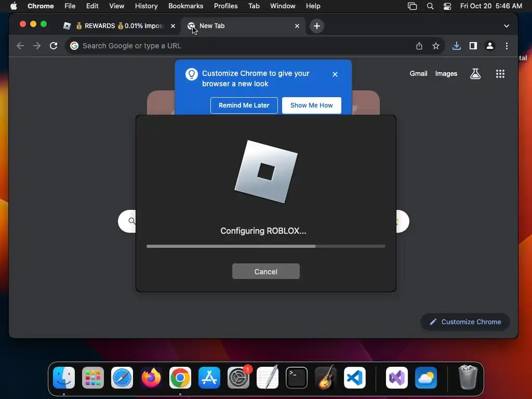Launch Safari from the Dock
Image resolution: width=532 pixels, height=399 pixels.
pyautogui.click(x=122, y=378)
